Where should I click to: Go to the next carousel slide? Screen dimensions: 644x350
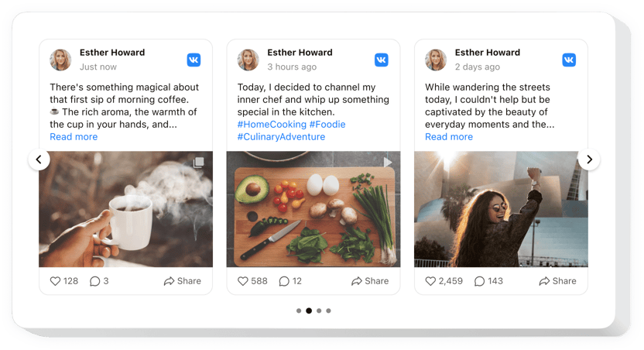pos(589,160)
